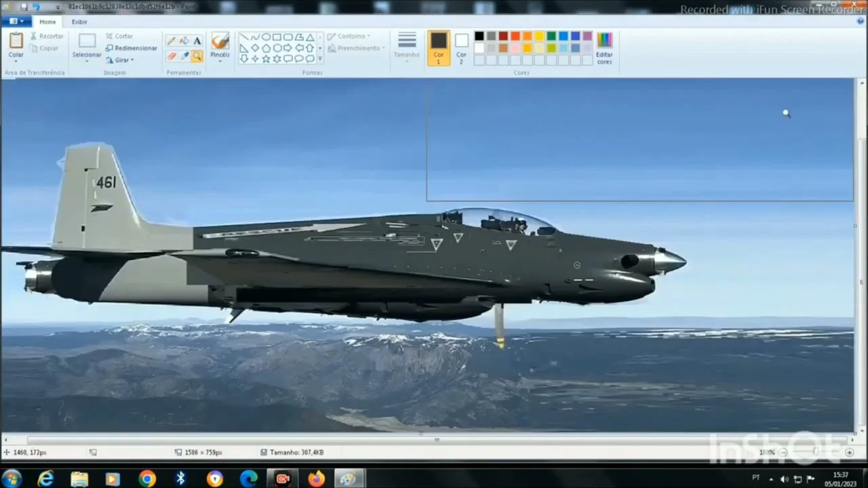Set Cor 2 as the active color
The height and width of the screenshot is (488, 868).
point(461,47)
